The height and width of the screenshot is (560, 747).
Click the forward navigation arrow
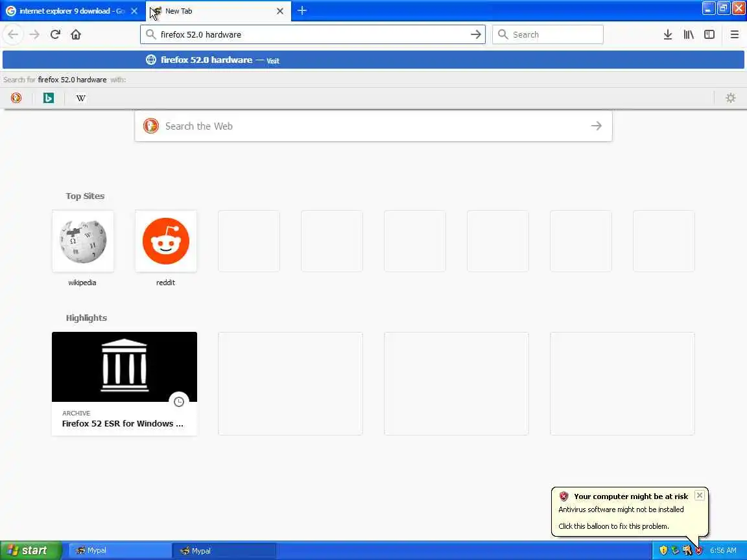(x=34, y=34)
